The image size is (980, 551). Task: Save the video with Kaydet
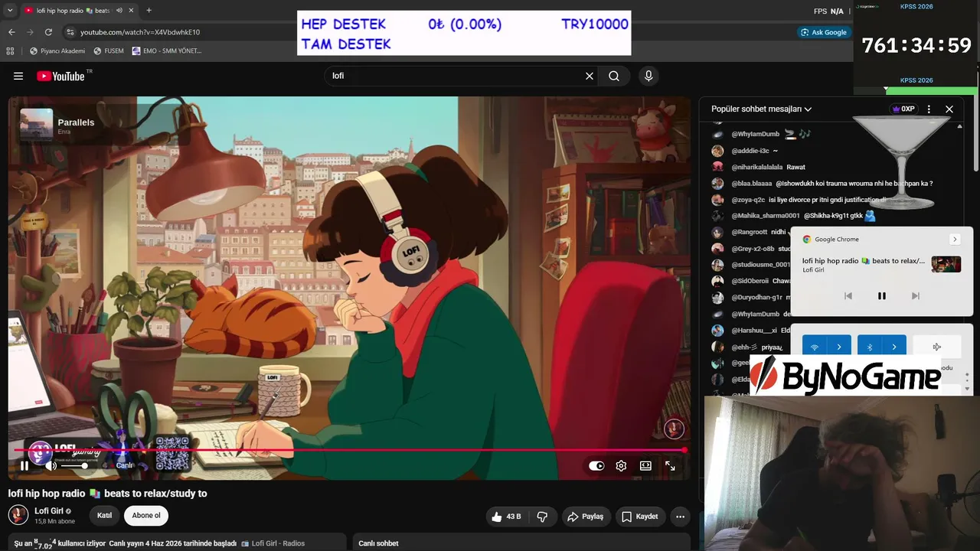coord(639,517)
